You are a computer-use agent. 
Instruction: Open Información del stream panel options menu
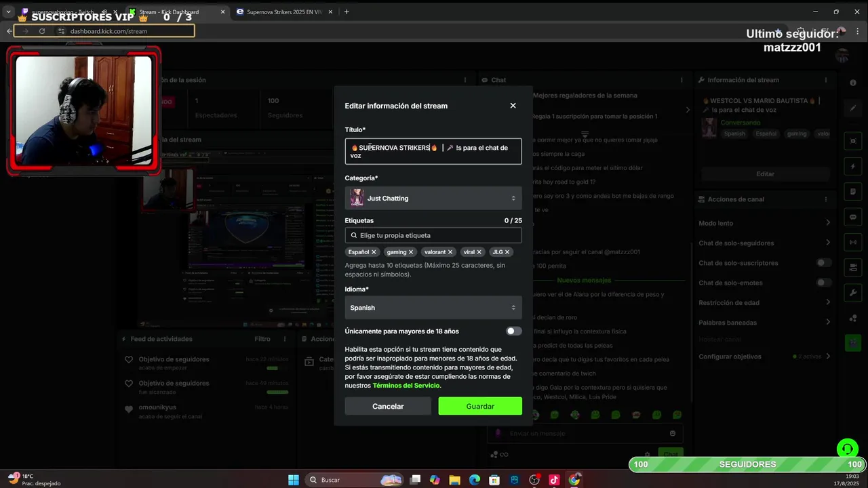(826, 80)
